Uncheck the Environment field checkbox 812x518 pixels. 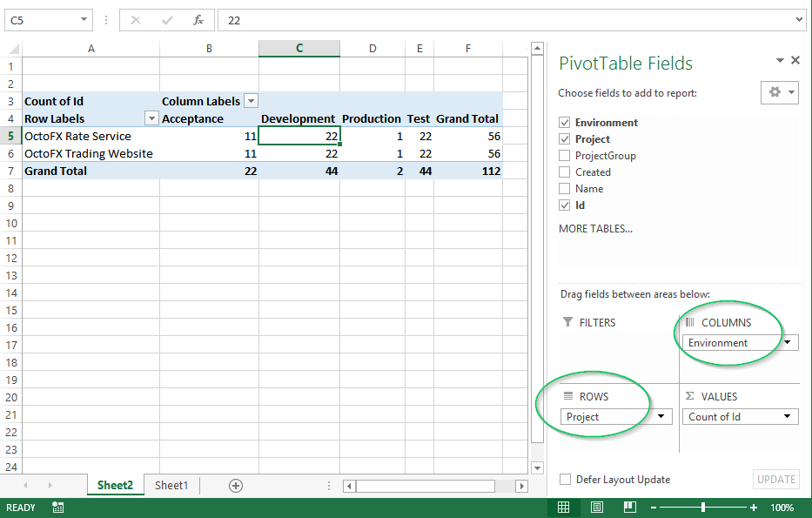(x=565, y=123)
